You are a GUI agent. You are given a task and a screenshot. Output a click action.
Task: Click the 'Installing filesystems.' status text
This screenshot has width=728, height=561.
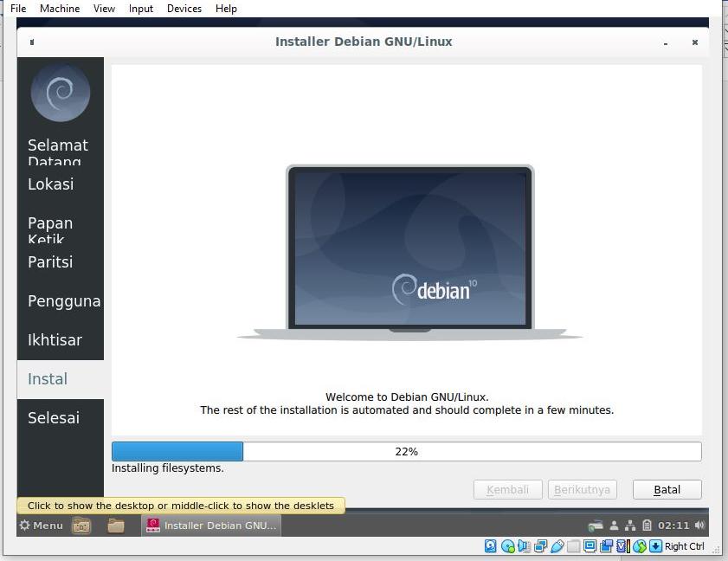click(168, 468)
